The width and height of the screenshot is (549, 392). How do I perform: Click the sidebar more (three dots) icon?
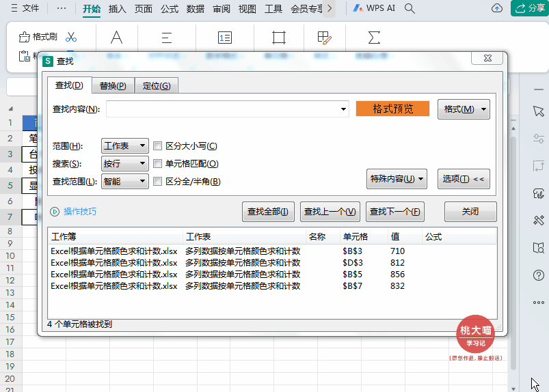pyautogui.click(x=539, y=303)
